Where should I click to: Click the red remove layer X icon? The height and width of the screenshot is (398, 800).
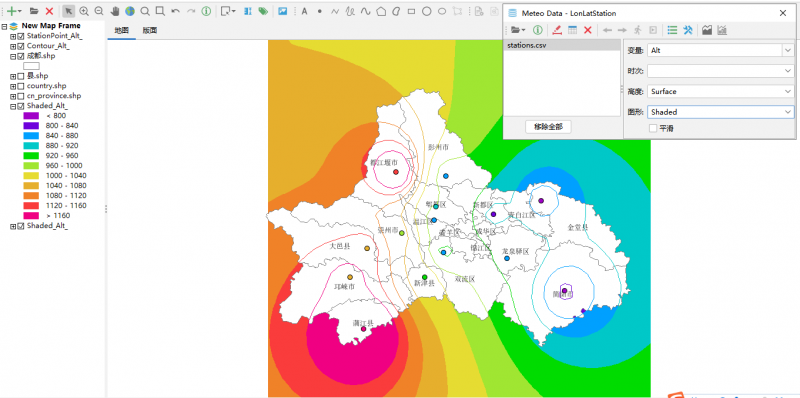click(x=49, y=11)
